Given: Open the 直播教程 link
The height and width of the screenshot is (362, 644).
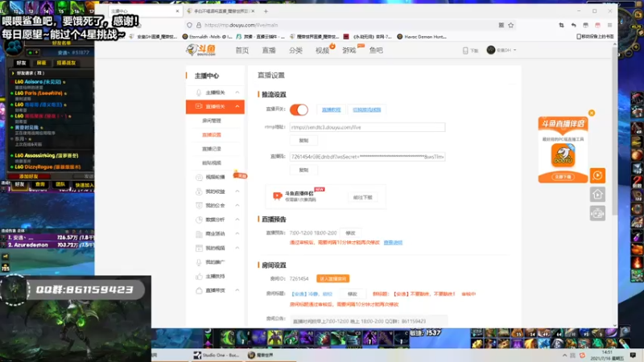Looking at the screenshot, I should [331, 109].
